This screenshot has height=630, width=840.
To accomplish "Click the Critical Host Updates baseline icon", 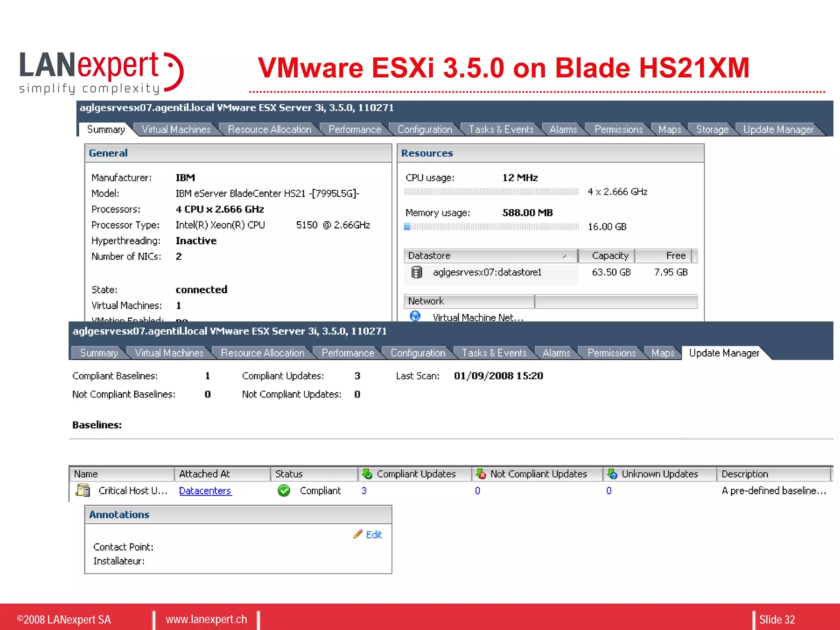I will [x=83, y=490].
